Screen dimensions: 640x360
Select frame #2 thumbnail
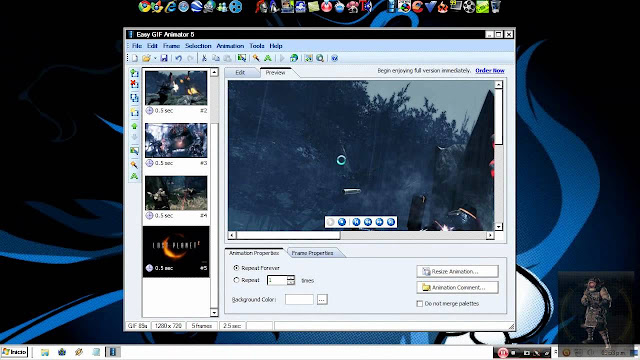click(x=176, y=88)
